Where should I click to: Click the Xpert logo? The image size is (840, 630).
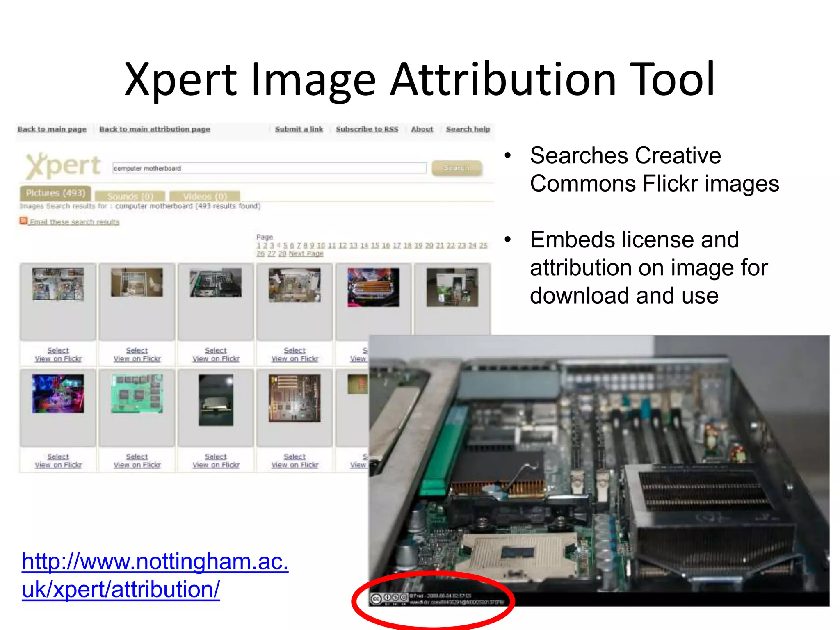click(63, 166)
